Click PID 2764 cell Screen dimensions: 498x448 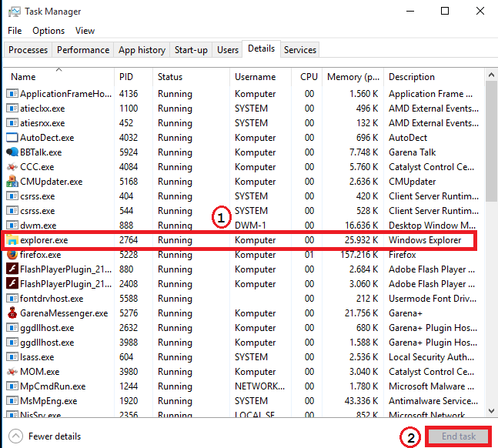pyautogui.click(x=129, y=240)
